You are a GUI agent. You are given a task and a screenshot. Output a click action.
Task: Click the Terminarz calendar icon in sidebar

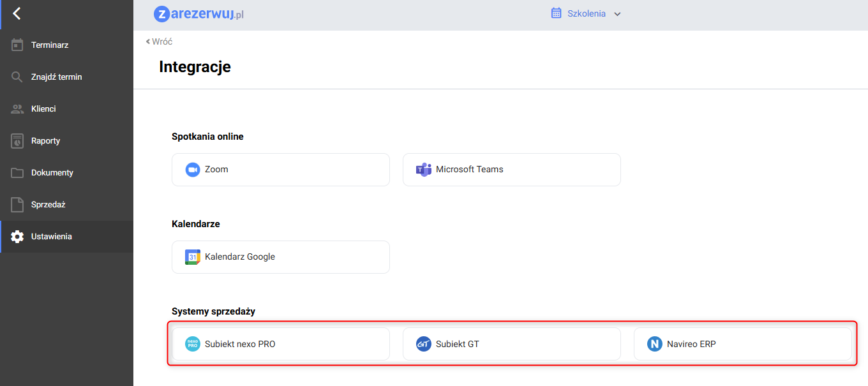(17, 45)
